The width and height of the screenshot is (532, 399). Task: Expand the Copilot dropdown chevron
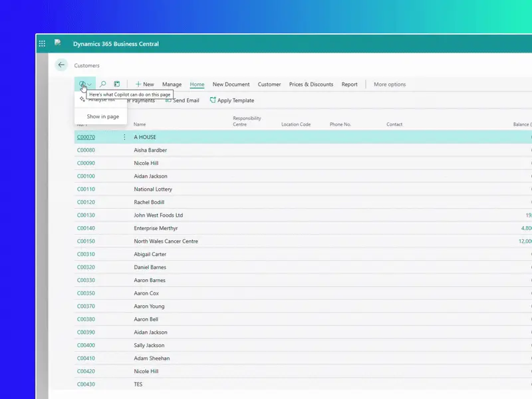click(90, 84)
